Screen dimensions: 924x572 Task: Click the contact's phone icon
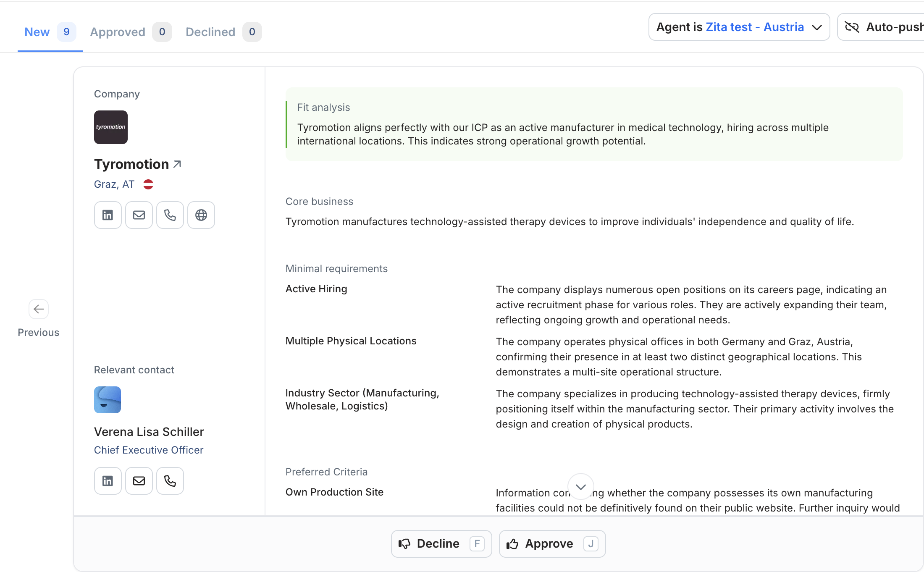point(170,481)
